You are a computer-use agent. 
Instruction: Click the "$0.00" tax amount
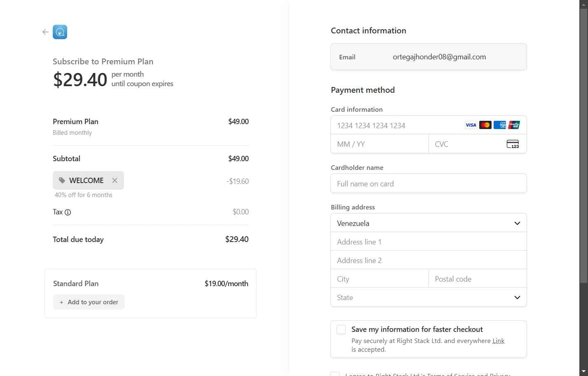point(241,212)
